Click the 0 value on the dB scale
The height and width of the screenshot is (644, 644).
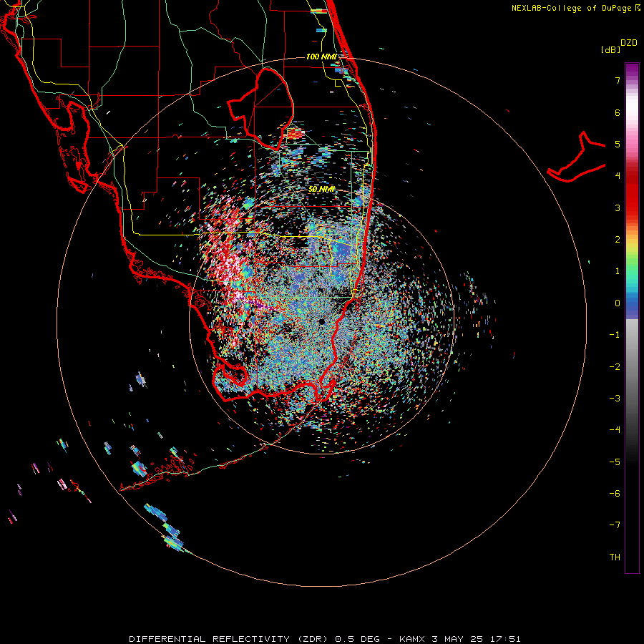[x=618, y=303]
